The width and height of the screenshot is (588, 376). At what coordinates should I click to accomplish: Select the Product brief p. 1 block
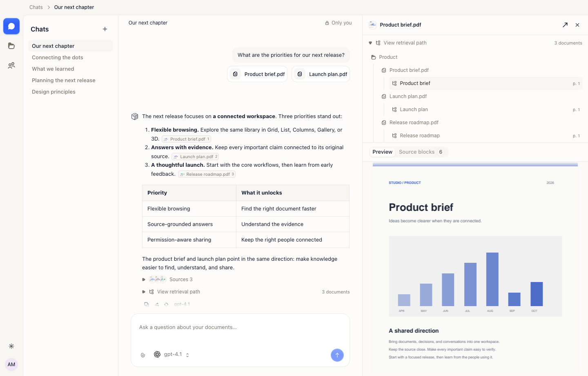(x=486, y=83)
